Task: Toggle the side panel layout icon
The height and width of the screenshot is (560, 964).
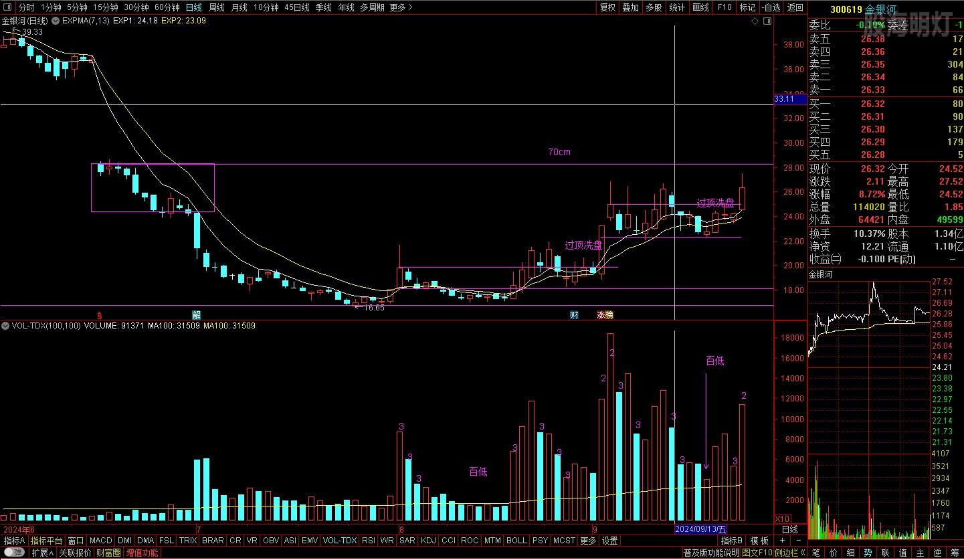Action: tap(766, 21)
